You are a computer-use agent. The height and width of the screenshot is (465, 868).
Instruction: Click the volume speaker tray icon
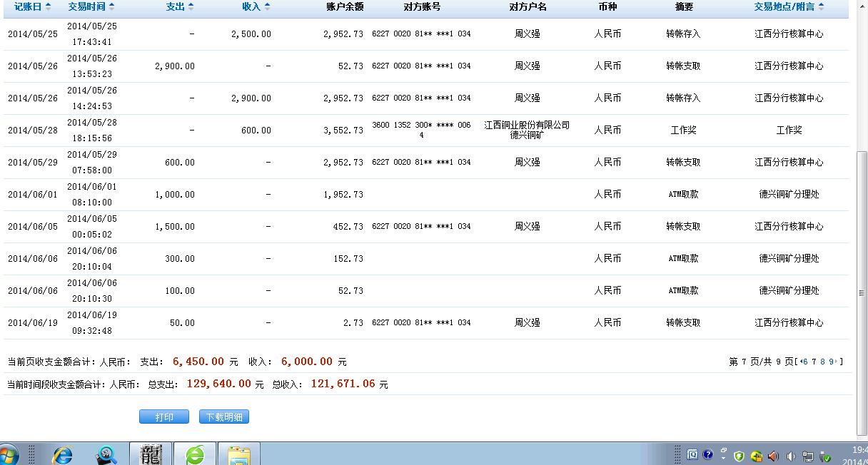[791, 456]
